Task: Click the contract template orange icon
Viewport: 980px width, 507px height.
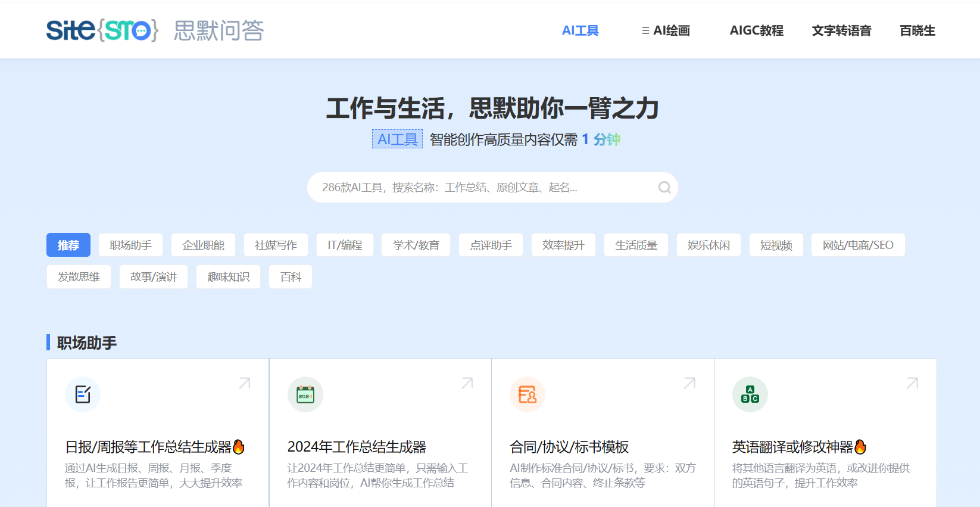Action: click(x=528, y=394)
